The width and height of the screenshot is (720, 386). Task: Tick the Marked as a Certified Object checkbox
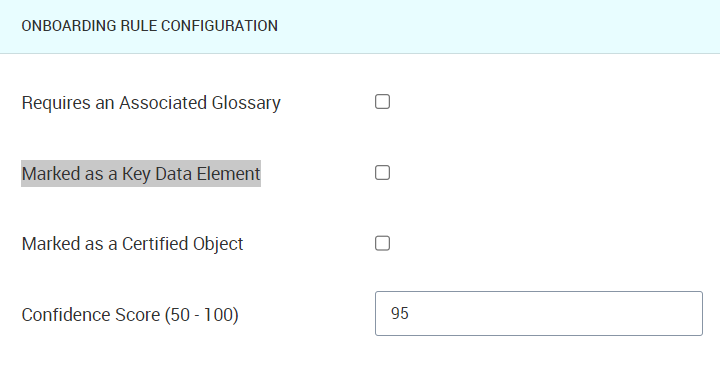click(382, 243)
